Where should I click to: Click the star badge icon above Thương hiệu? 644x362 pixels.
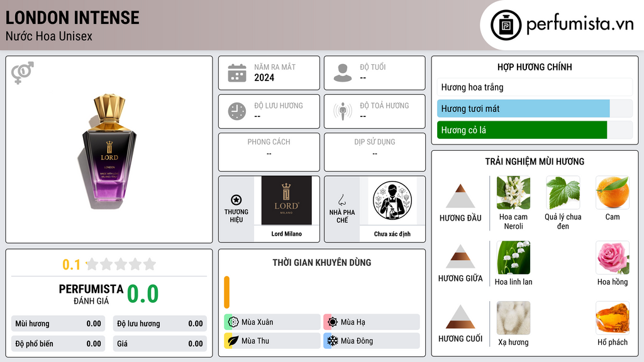pyautogui.click(x=236, y=200)
